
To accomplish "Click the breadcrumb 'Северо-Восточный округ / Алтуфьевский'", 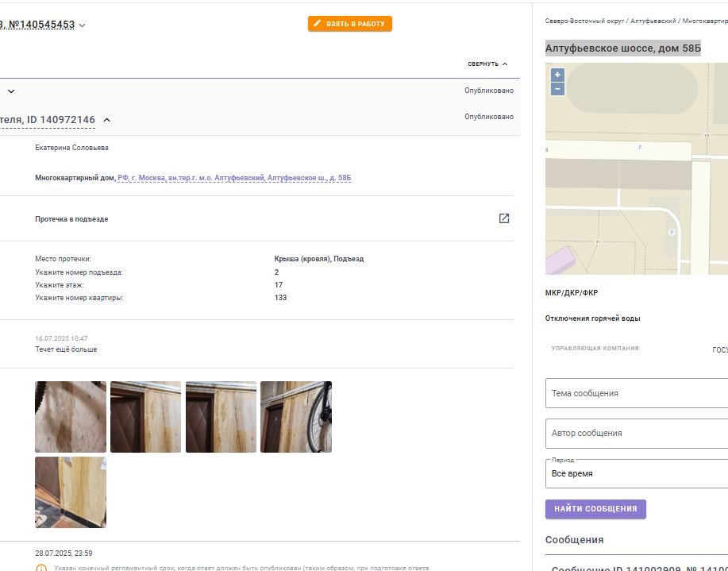I will [x=611, y=21].
